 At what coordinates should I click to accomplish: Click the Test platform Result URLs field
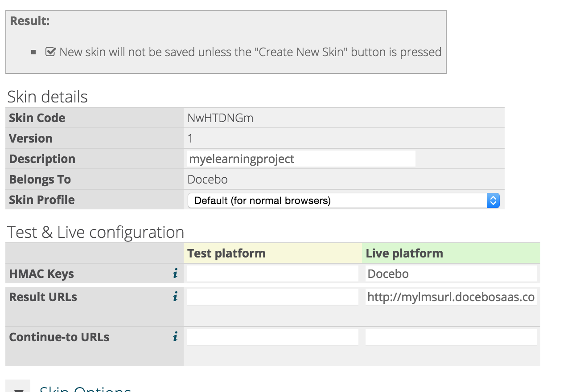click(x=272, y=297)
